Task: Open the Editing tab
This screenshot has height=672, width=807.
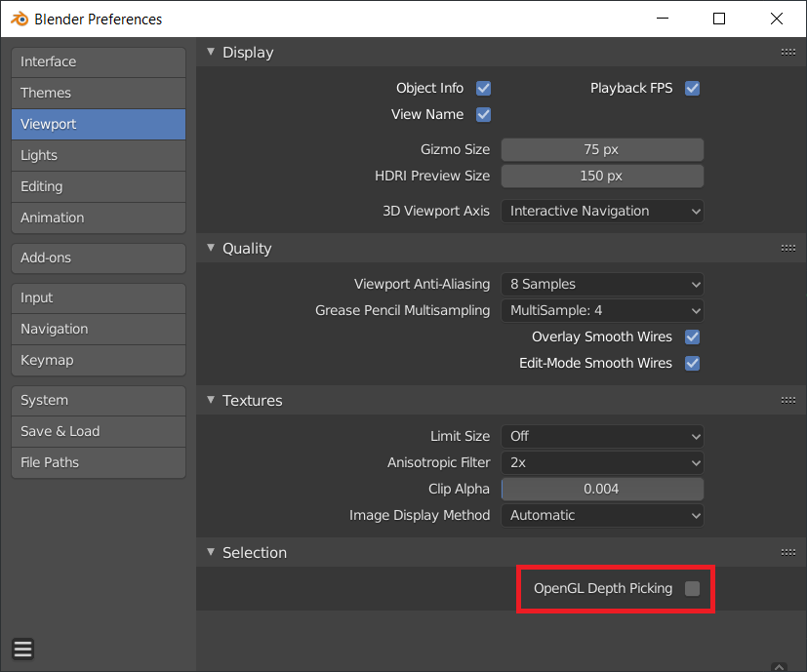Action: (99, 187)
